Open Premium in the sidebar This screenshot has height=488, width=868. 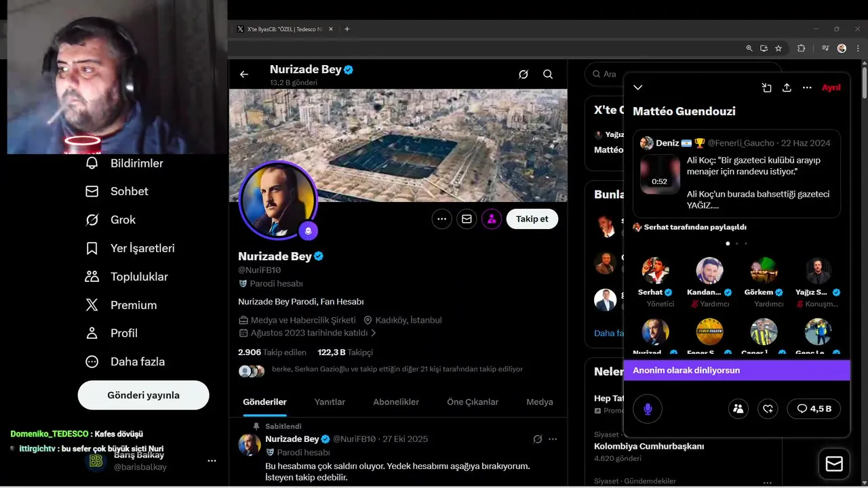point(121,305)
